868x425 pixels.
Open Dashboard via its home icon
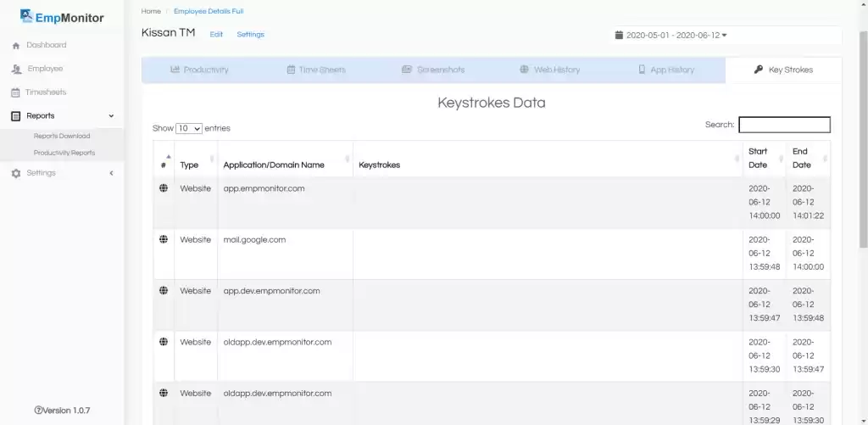16,46
